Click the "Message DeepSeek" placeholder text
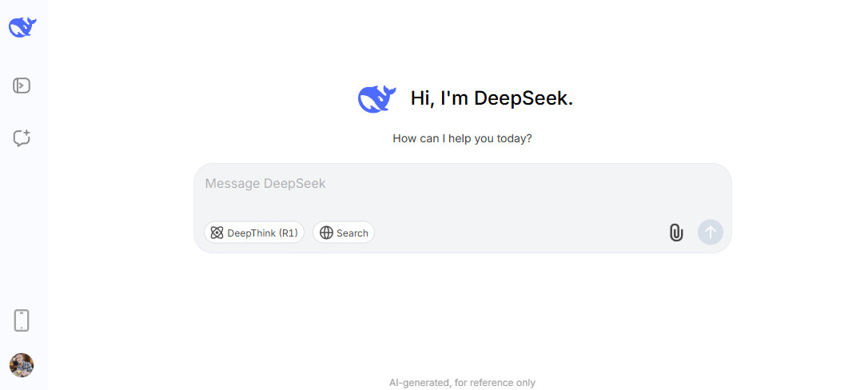Screen dimensions: 868x390 pyautogui.click(x=265, y=184)
